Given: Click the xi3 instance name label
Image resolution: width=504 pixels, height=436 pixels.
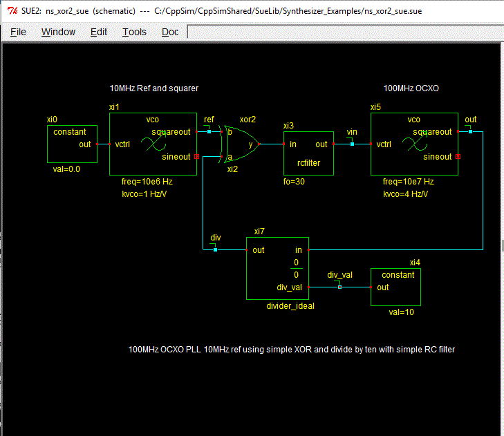Looking at the screenshot, I should point(288,126).
